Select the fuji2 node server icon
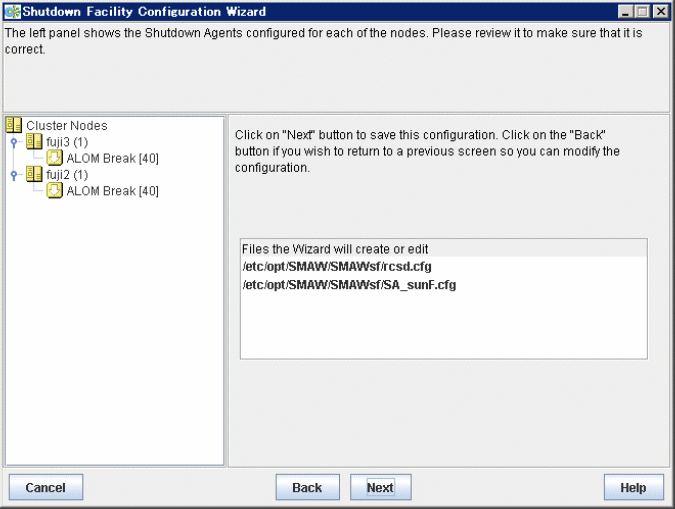 point(34,174)
